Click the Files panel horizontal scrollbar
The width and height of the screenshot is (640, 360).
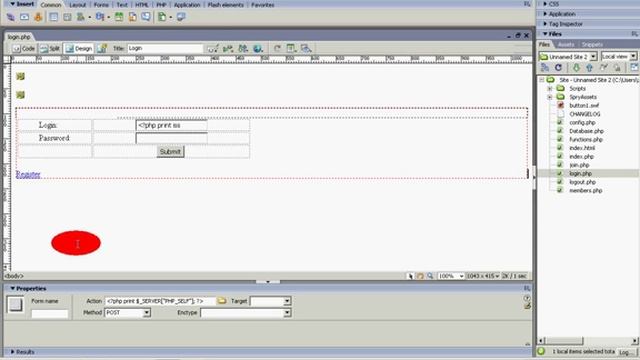(x=588, y=341)
